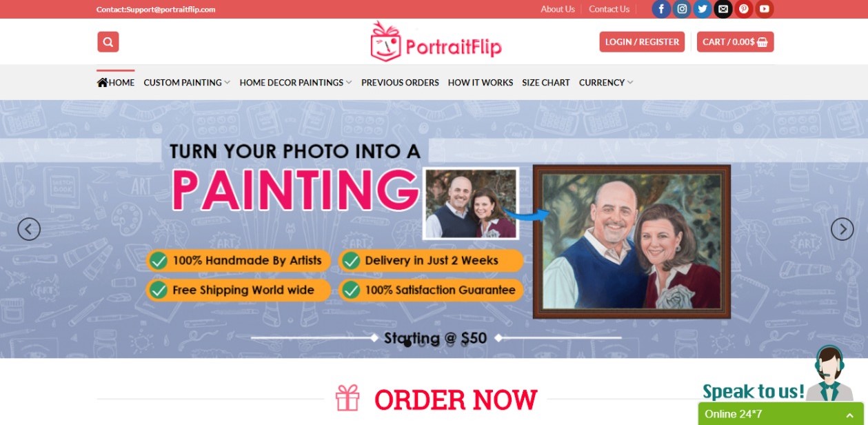Click the Login / Register button
Viewport: 868px width, 425px height.
point(642,42)
